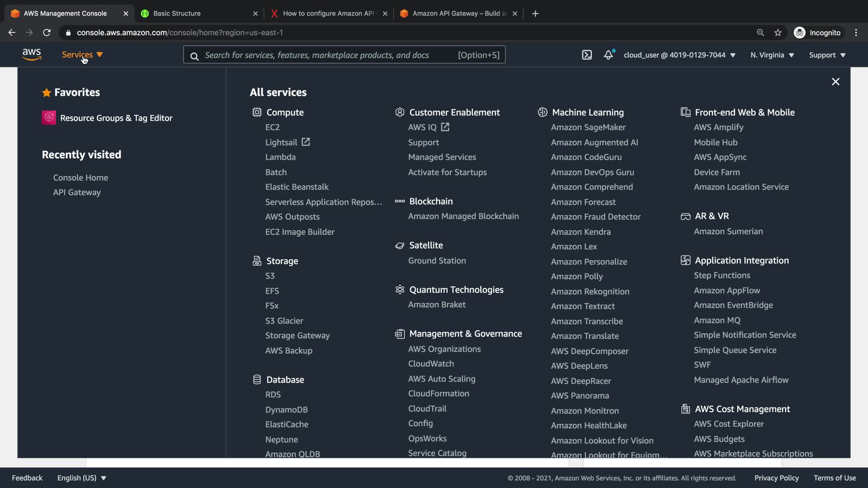This screenshot has width=868, height=488.
Task: Click the AWS logo home icon
Action: point(32,55)
